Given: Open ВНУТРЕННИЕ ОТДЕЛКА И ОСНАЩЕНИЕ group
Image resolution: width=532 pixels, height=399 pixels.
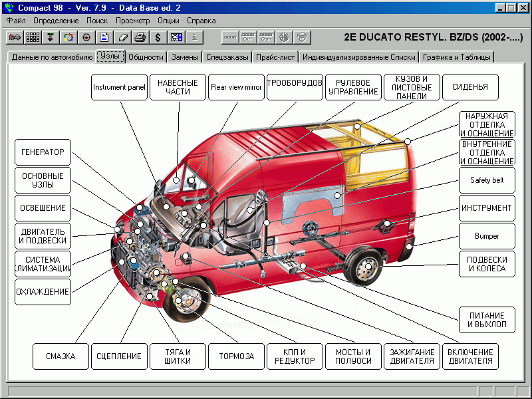Looking at the screenshot, I should point(487,152).
